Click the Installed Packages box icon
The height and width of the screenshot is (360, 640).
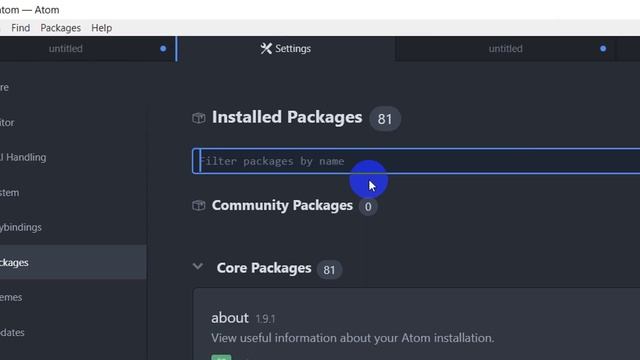coord(199,118)
